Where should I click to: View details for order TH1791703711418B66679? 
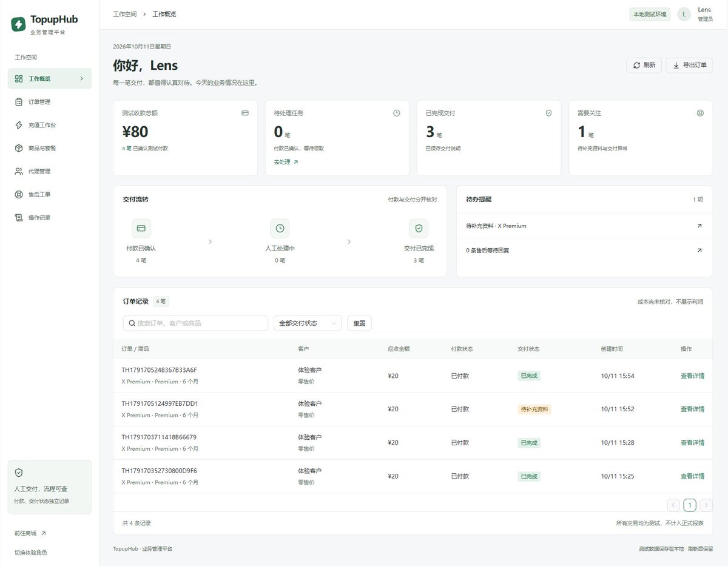click(692, 443)
